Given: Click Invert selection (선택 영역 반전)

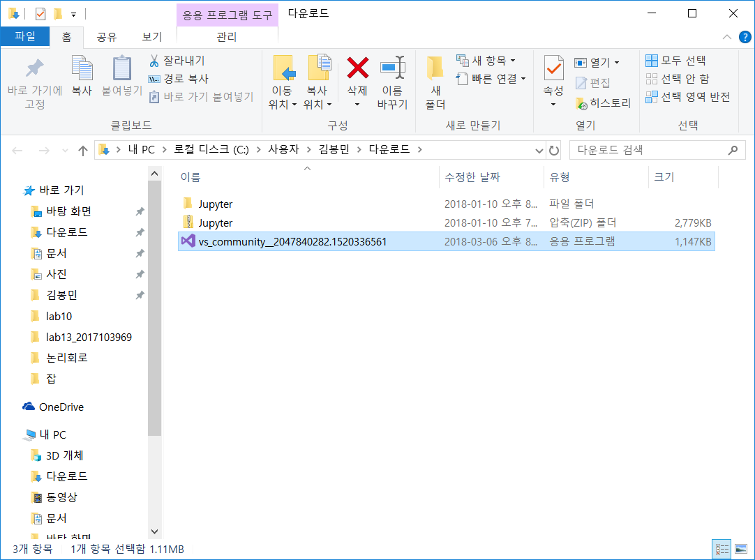Looking at the screenshot, I should pos(687,97).
